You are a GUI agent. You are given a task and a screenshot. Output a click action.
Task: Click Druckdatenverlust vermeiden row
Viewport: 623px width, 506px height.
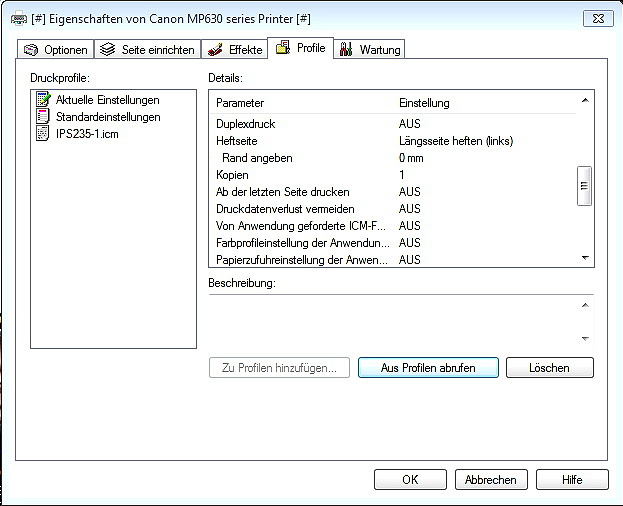393,209
